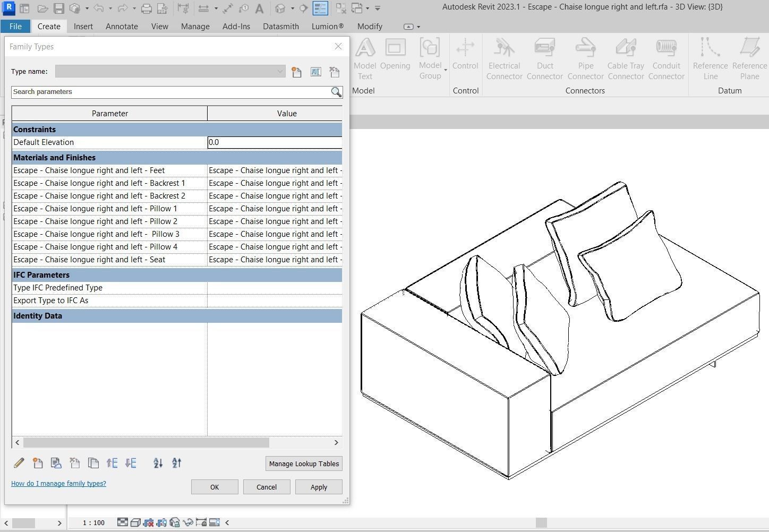This screenshot has height=532, width=769.
Task: Open the ribbon display options dropdown arrow
Action: pos(418,27)
